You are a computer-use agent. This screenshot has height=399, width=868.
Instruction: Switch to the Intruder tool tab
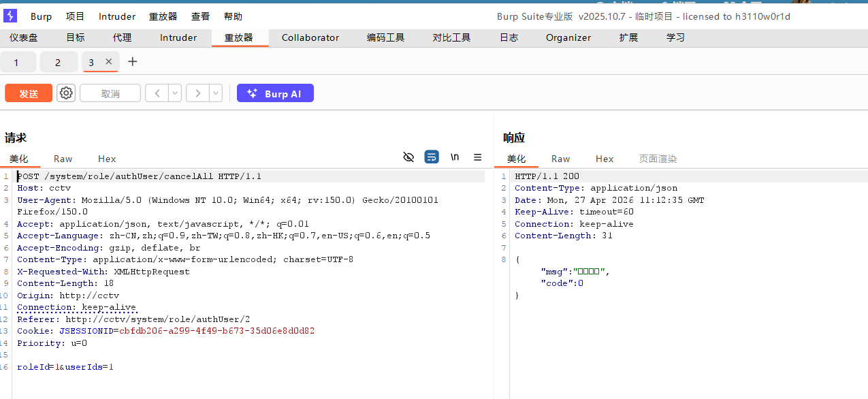coord(178,37)
